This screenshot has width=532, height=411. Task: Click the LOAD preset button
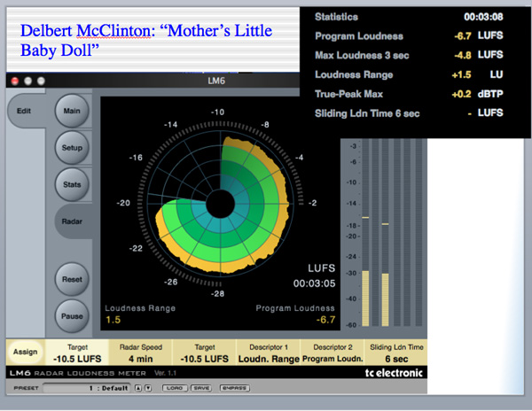(175, 388)
